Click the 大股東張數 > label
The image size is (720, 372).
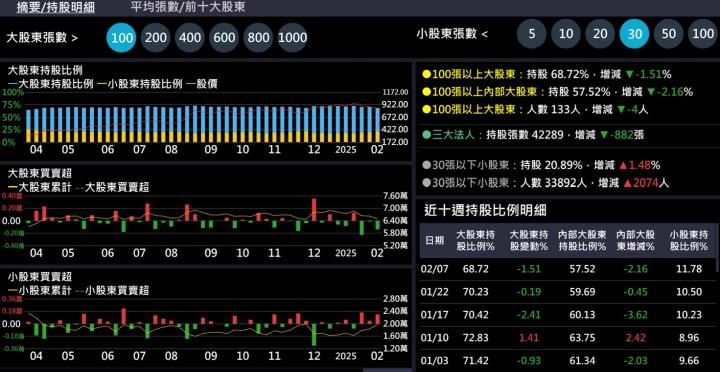(42, 38)
